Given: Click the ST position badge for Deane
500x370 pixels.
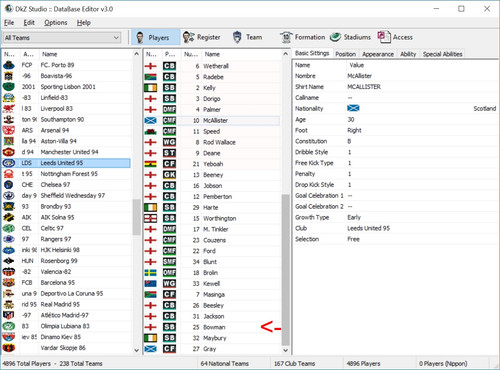Looking at the screenshot, I should click(x=169, y=153).
